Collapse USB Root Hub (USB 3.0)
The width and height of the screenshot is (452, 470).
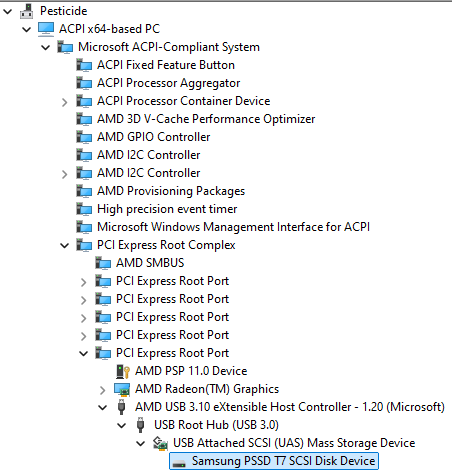pyautogui.click(x=121, y=426)
